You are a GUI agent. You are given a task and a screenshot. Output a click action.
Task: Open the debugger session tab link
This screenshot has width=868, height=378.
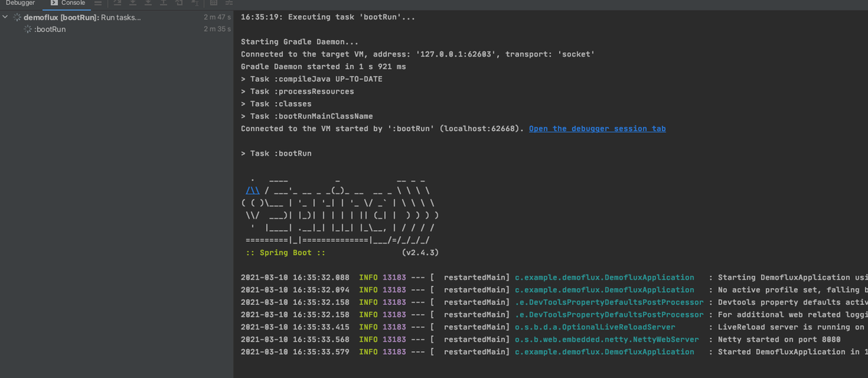[597, 129]
